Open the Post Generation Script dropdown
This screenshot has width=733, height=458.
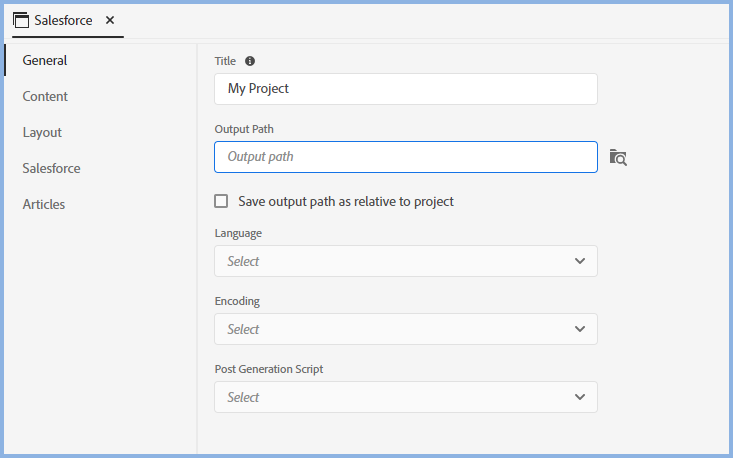tap(405, 397)
